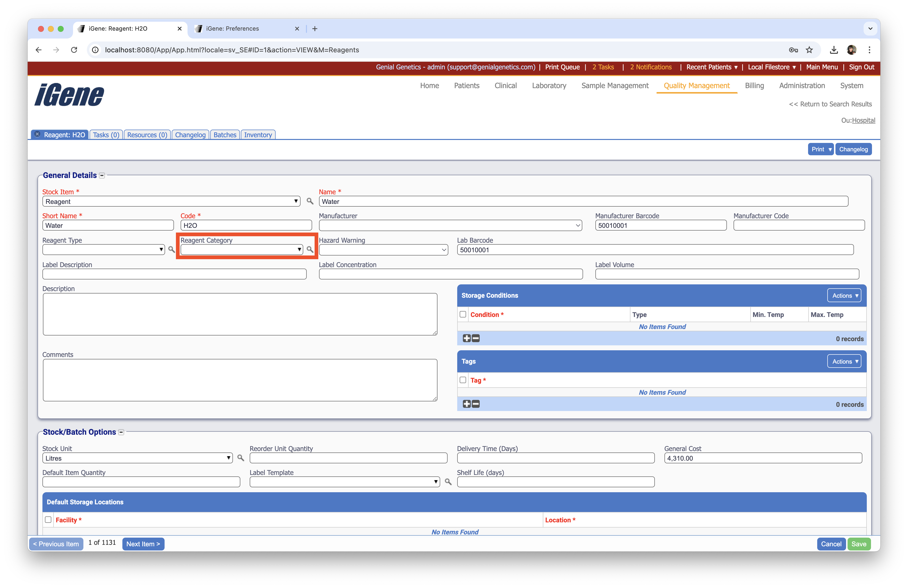Close the Reagent: H2O tab via x icon
Image resolution: width=908 pixels, height=588 pixels.
coord(38,134)
